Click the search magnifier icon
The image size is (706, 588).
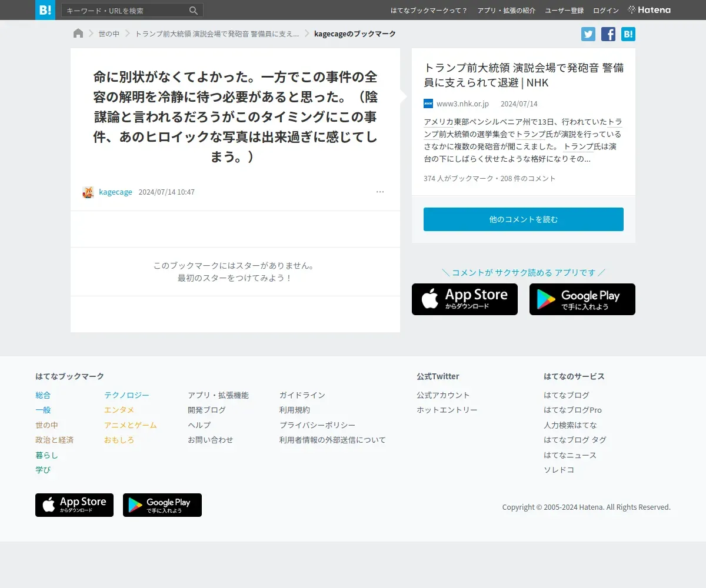coord(194,11)
